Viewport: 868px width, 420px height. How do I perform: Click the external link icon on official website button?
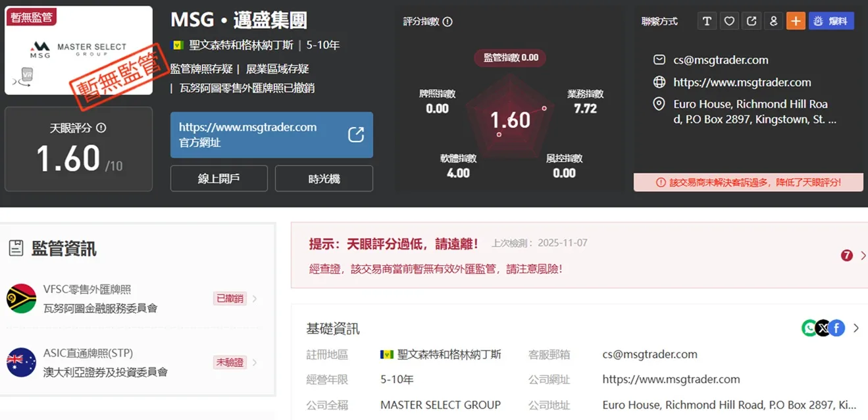coord(356,134)
